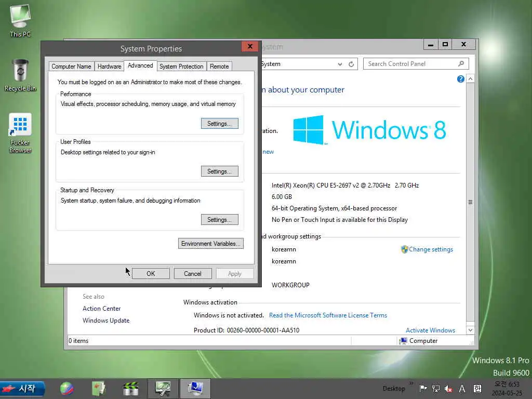Open the clapperboard media taskbar icon
532x399 pixels.
[130, 389]
